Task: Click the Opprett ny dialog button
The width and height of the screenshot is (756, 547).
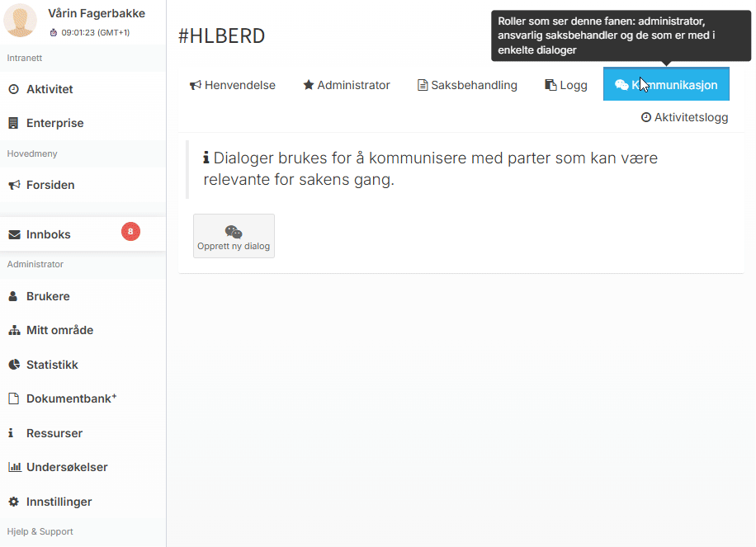Action: click(x=234, y=237)
